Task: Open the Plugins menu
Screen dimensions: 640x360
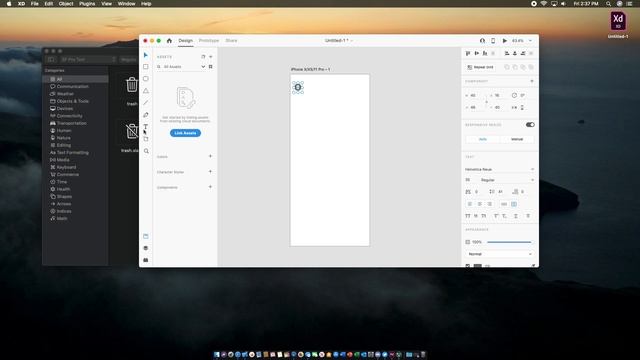Action: pos(87,4)
